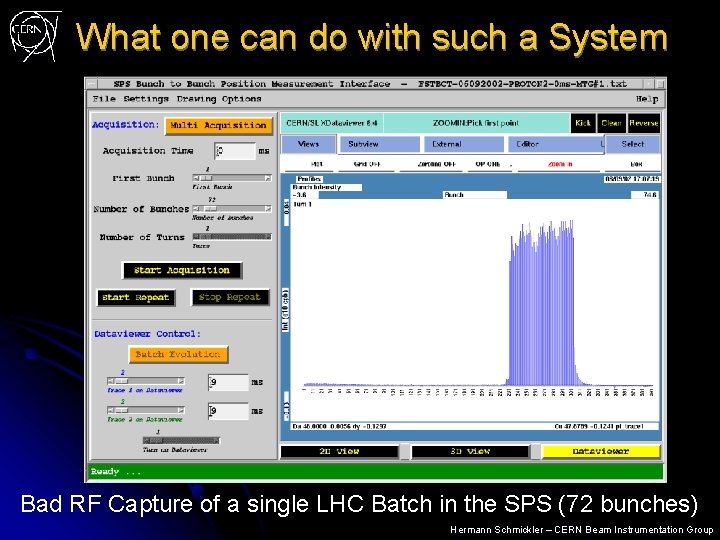Click the 'ZOOMIN:Pick first point' status text
720x540 pixels.
476,123
